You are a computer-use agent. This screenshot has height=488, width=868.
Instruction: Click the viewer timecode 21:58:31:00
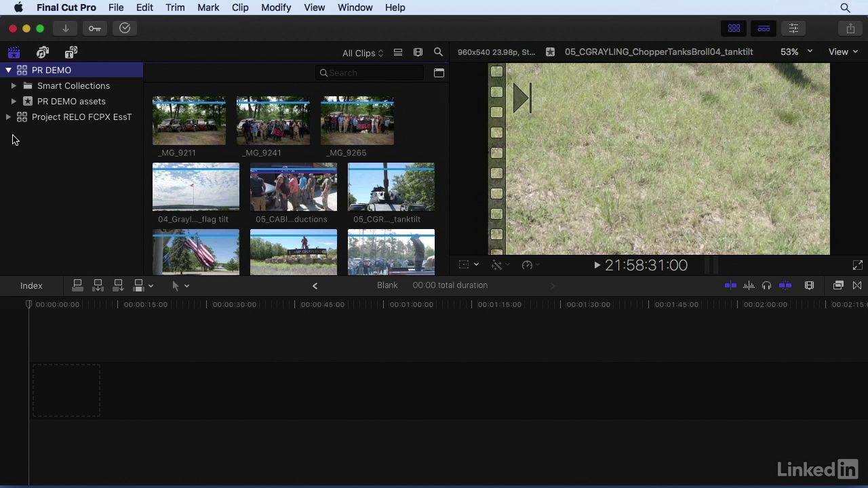pos(646,265)
